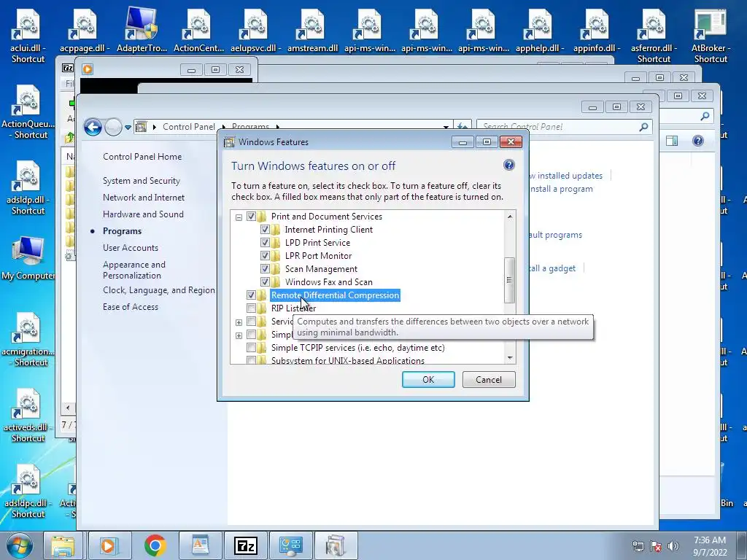Click the Action Center flag tray icon

coord(656,546)
